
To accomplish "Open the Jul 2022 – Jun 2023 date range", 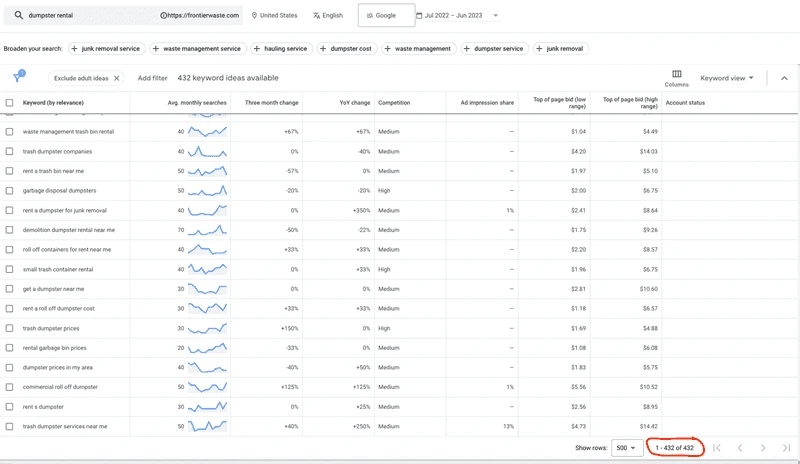I will click(458, 16).
